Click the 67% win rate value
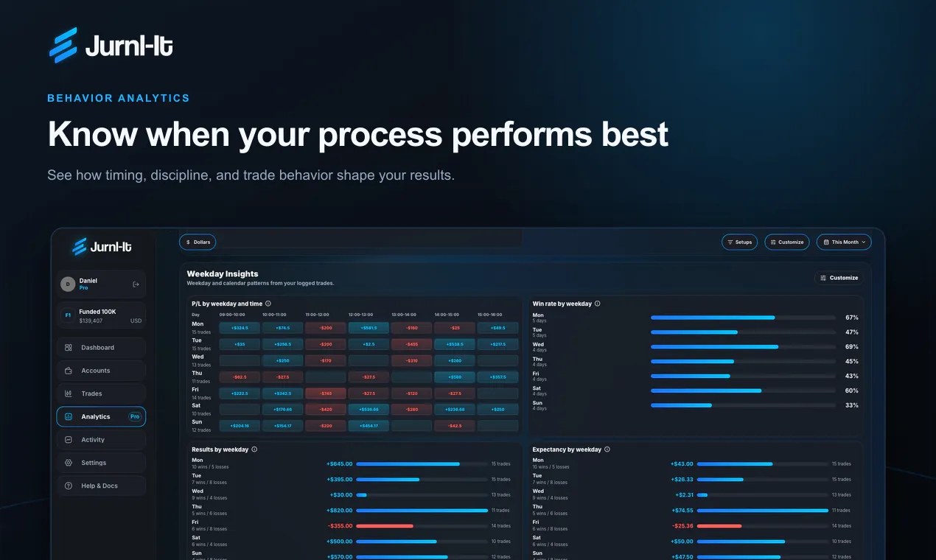This screenshot has height=560, width=936. click(x=852, y=318)
